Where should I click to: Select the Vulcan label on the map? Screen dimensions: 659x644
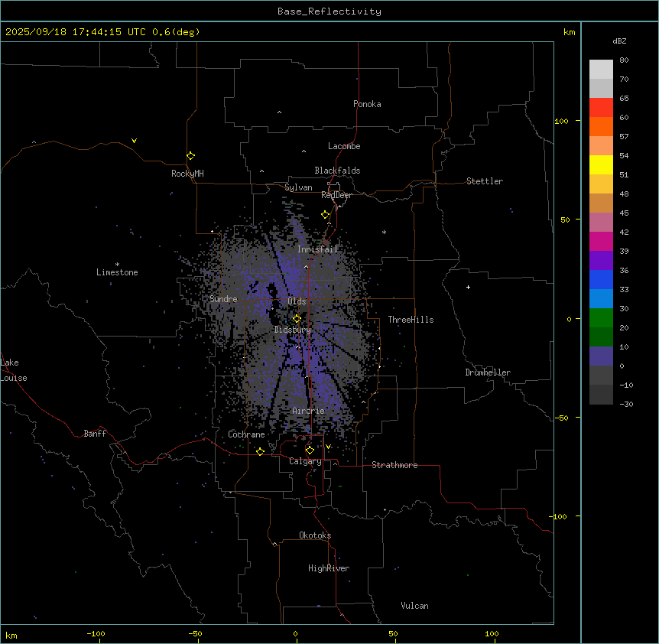[414, 606]
